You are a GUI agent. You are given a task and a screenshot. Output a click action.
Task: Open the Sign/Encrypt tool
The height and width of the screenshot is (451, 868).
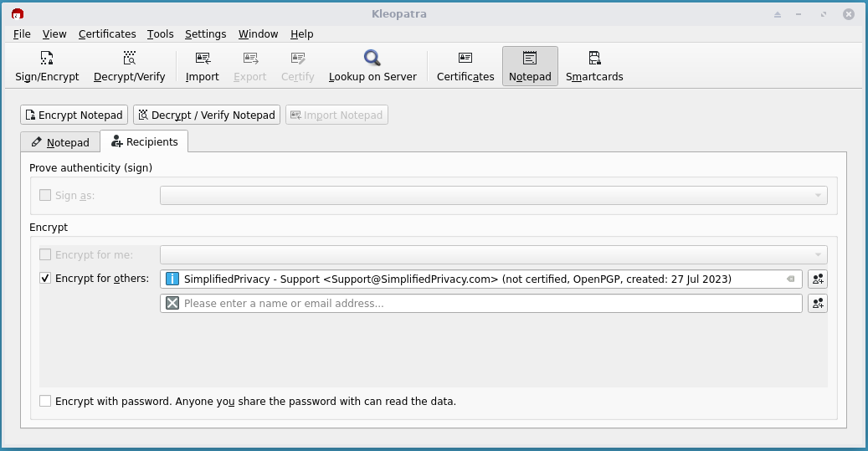(x=47, y=66)
